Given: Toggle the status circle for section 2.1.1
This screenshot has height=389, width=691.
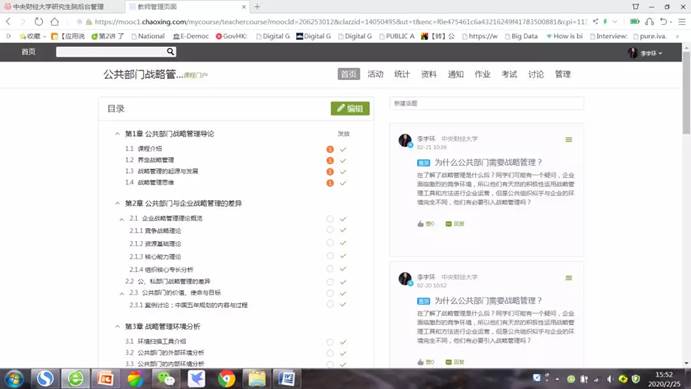Looking at the screenshot, I should (330, 230).
